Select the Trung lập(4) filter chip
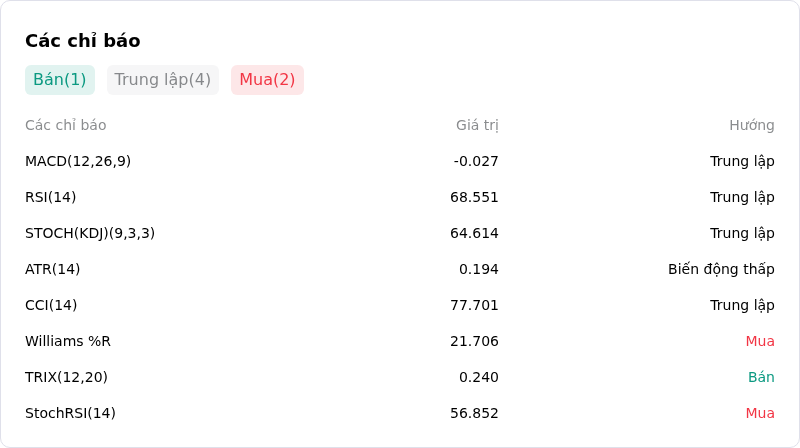Viewport: 800px width, 448px height. click(163, 80)
